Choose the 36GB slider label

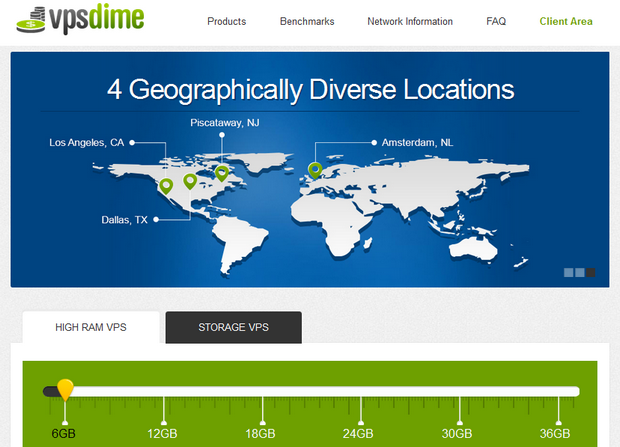(555, 434)
